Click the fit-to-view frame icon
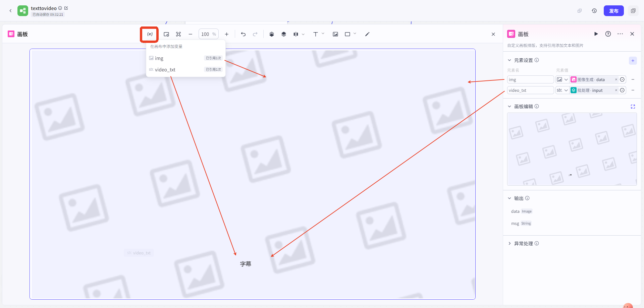Image resolution: width=644 pixels, height=308 pixels. [x=178, y=34]
